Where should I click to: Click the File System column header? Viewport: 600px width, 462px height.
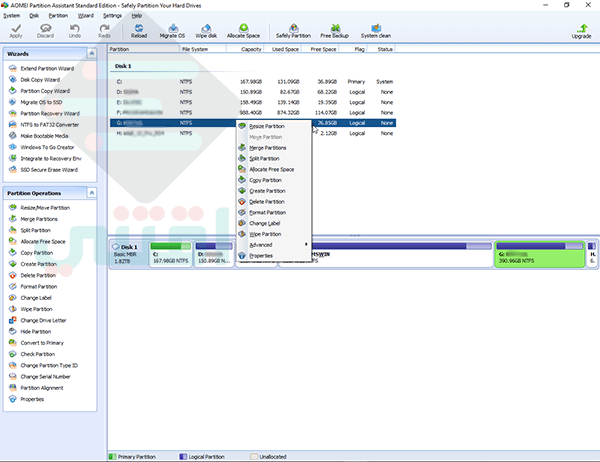click(x=203, y=49)
